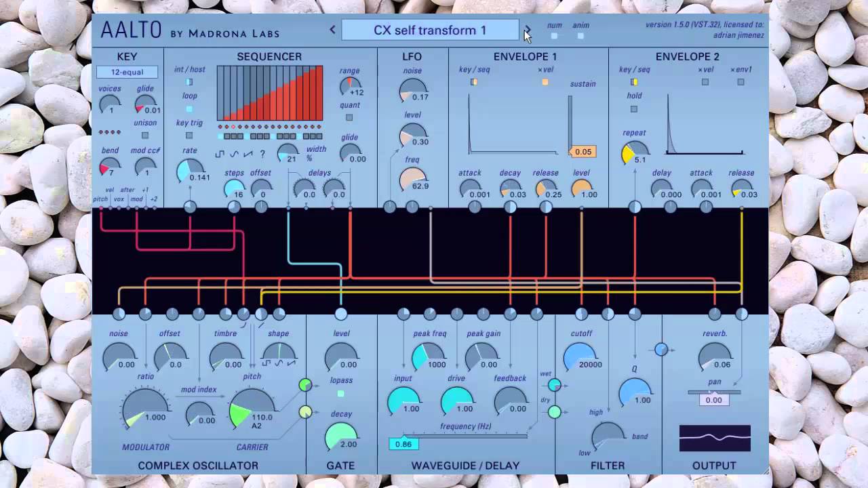Click the Envelope 2 repeat patch output dial

click(635, 207)
